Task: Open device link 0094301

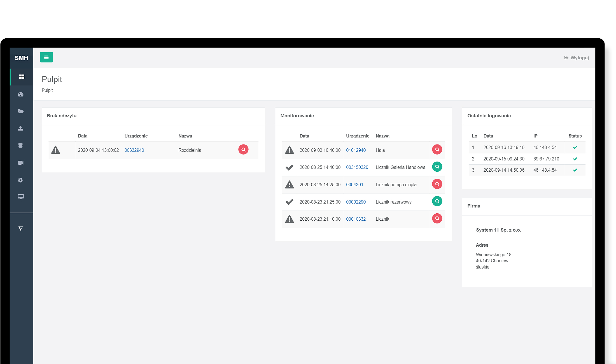Action: click(x=354, y=185)
